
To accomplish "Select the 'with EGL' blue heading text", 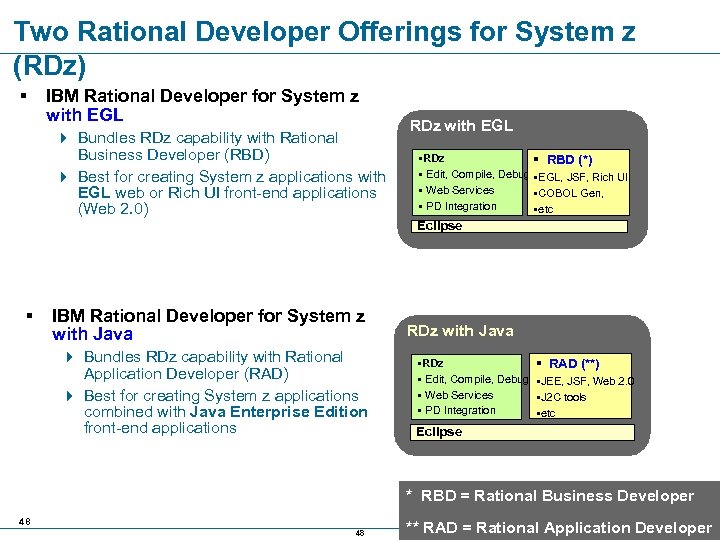I will (84, 115).
